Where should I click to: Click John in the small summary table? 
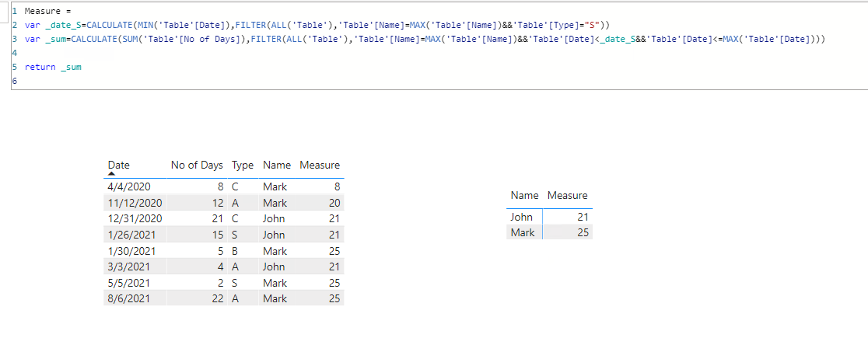tap(521, 217)
